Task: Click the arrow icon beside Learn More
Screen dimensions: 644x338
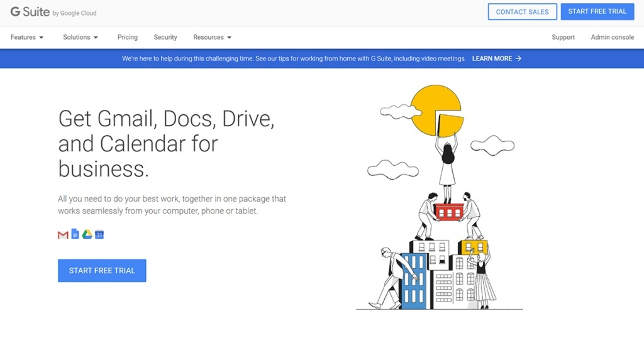Action: tap(518, 58)
